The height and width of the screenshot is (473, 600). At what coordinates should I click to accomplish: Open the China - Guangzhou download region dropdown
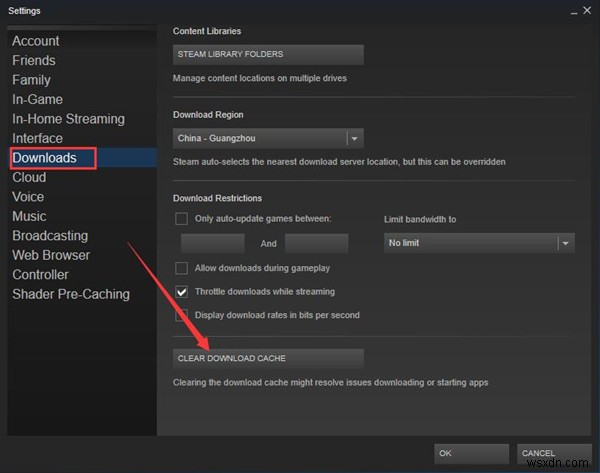tap(268, 138)
